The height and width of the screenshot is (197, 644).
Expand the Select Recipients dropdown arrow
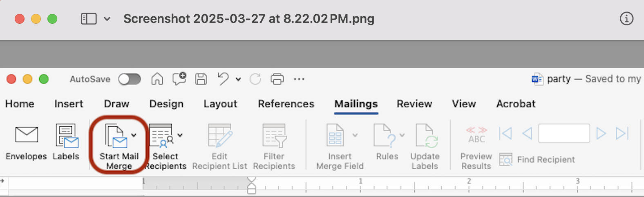coord(180,135)
